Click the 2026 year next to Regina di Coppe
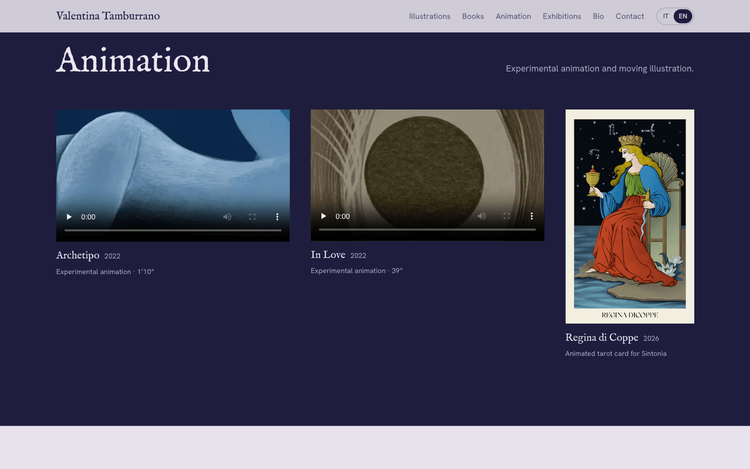Image resolution: width=750 pixels, height=469 pixels. pyautogui.click(x=651, y=338)
